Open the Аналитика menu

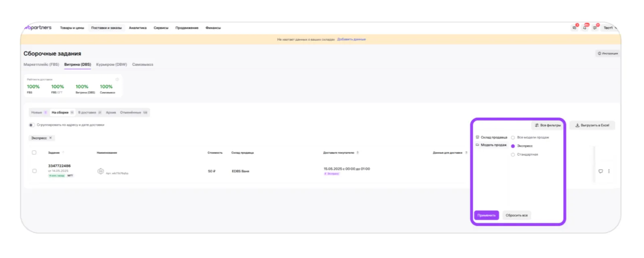pos(138,28)
